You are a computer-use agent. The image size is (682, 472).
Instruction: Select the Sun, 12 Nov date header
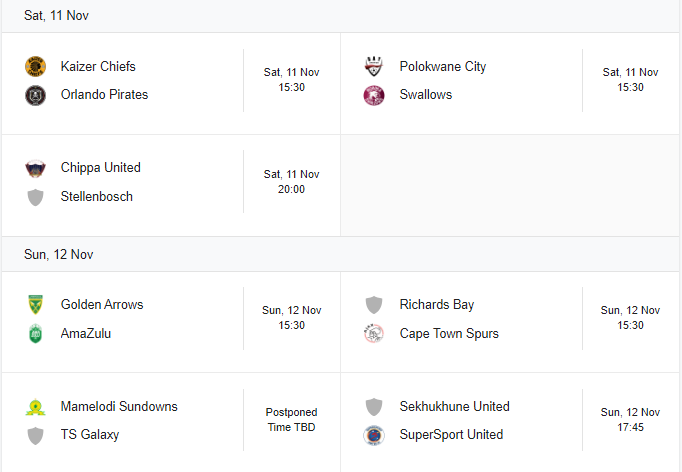58,254
